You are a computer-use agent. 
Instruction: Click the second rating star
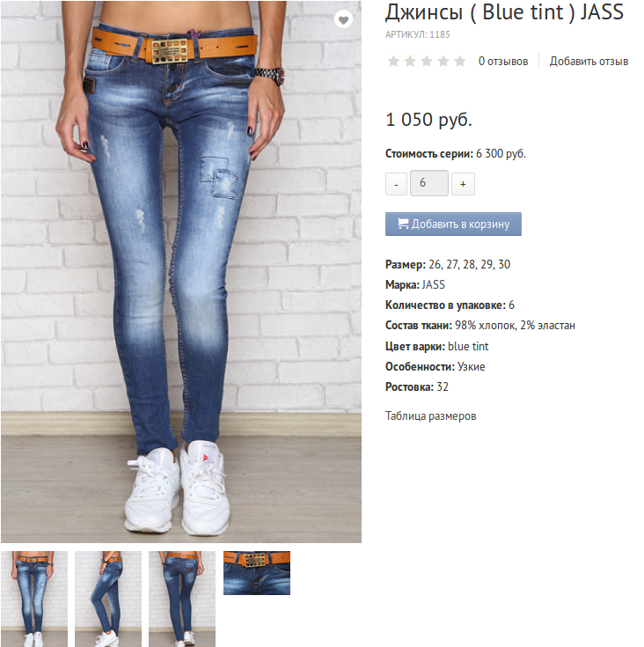click(410, 61)
